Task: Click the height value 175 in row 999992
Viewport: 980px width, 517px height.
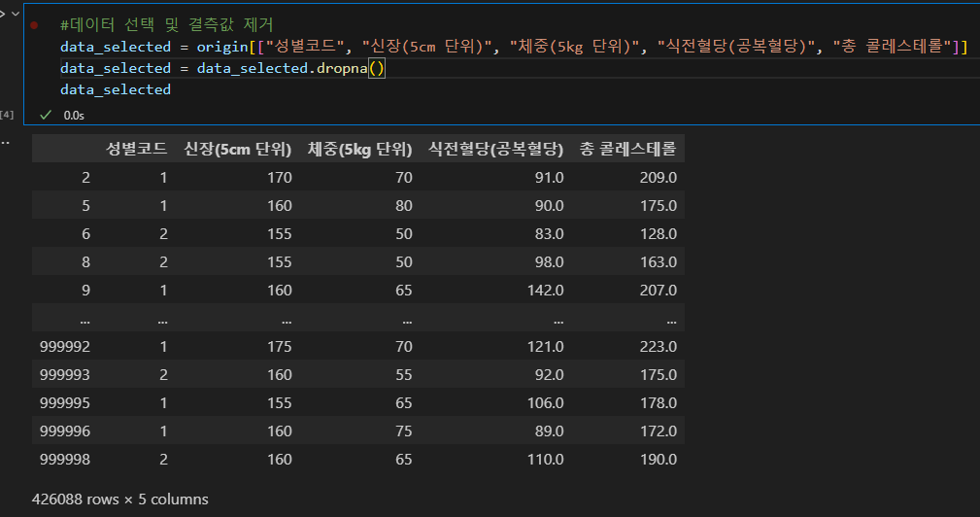Action: coord(280,346)
